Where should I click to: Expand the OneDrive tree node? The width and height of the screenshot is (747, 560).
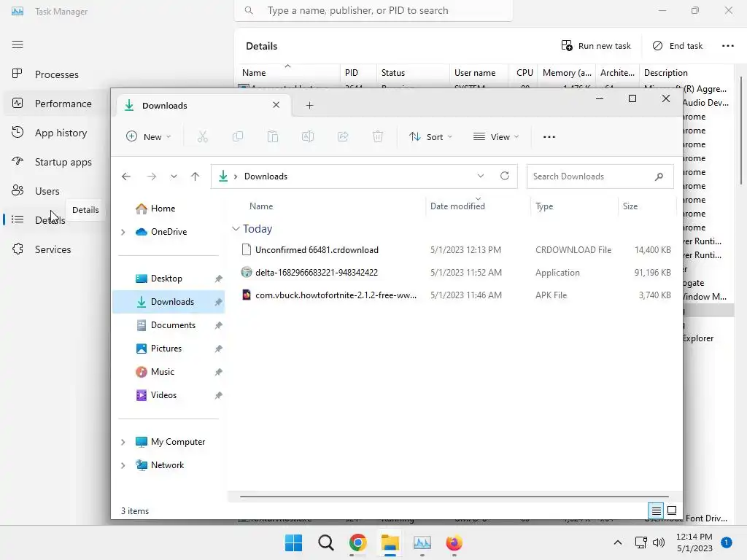click(x=123, y=232)
